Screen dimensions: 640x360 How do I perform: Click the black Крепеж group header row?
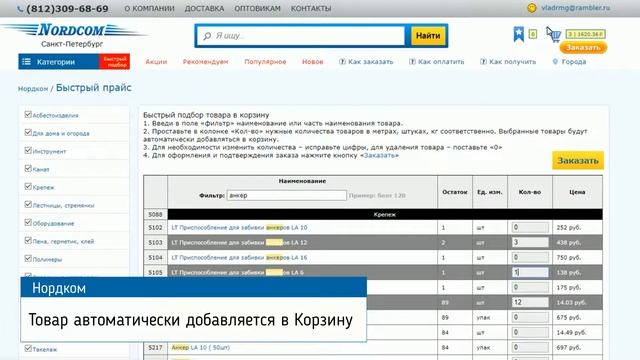(x=385, y=214)
